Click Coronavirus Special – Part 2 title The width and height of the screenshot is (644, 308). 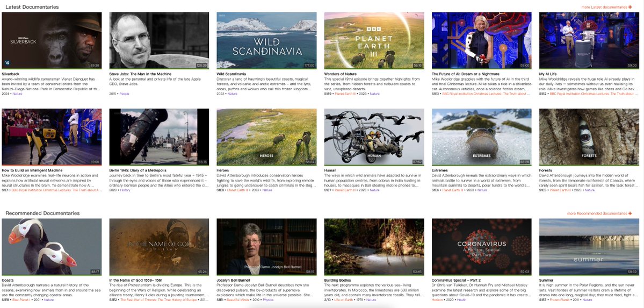[456, 281]
